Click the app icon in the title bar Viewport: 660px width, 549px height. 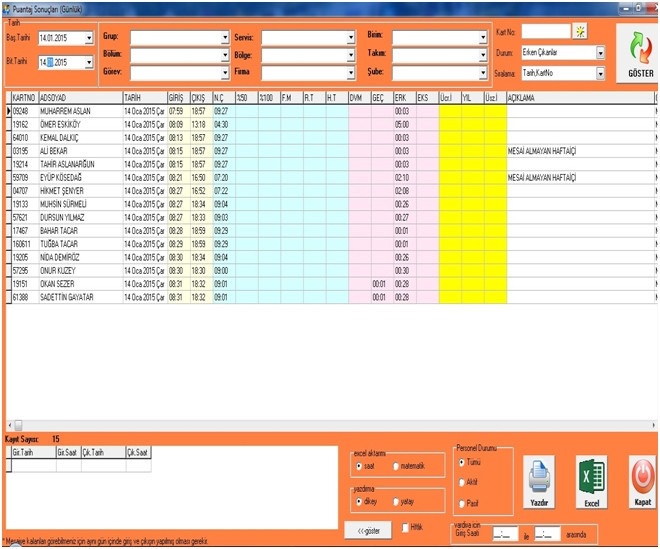[8, 6]
